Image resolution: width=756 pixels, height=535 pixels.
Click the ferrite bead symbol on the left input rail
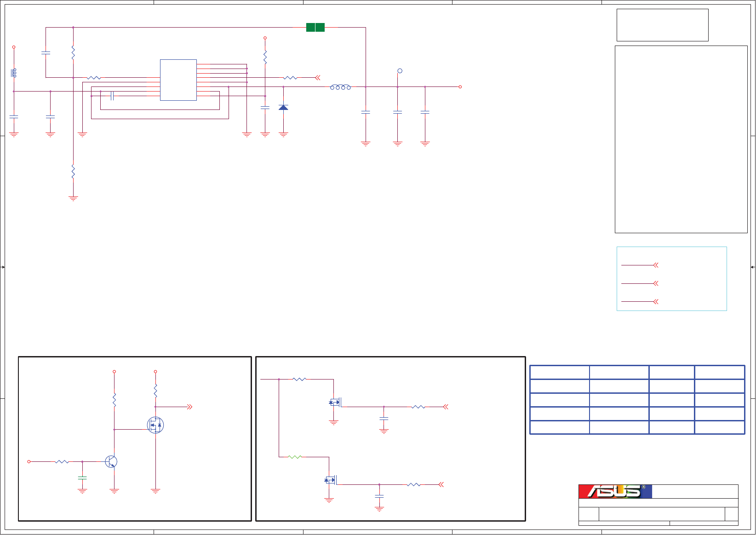(x=14, y=73)
